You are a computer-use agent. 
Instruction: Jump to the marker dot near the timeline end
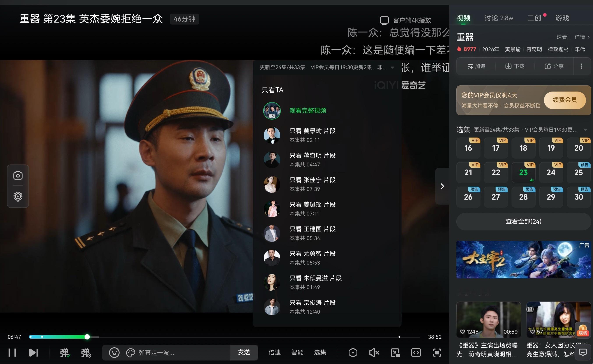(x=399, y=337)
